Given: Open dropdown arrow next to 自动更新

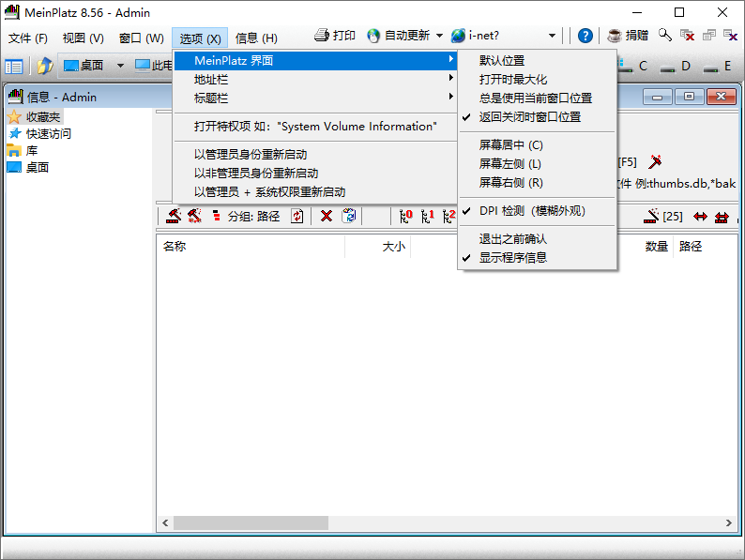Looking at the screenshot, I should point(439,36).
